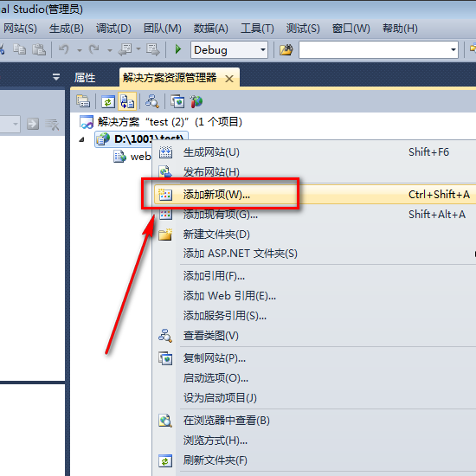Image resolution: width=476 pixels, height=476 pixels.
Task: Click the 生成网站 menu icon
Action: [x=166, y=152]
